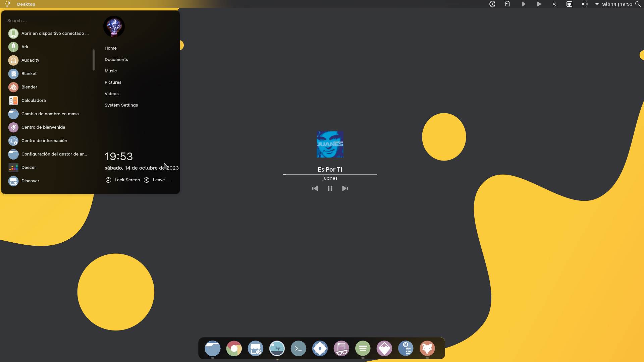
Task: Click the Leave ... button
Action: click(157, 180)
